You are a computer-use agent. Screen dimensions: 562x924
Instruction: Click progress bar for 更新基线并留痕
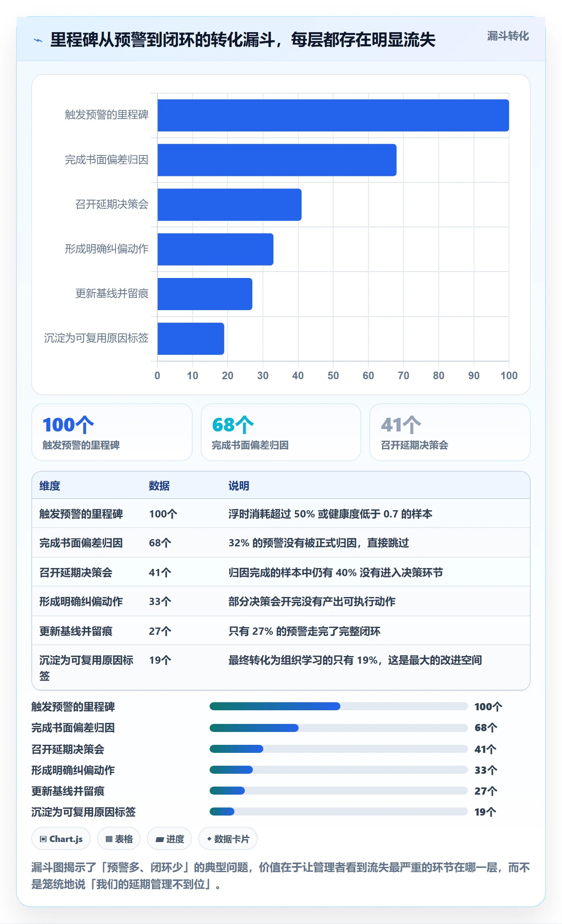[x=338, y=791]
